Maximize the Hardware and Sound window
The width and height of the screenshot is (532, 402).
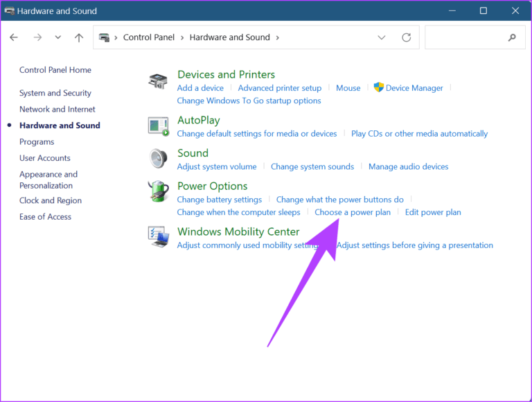tap(484, 10)
